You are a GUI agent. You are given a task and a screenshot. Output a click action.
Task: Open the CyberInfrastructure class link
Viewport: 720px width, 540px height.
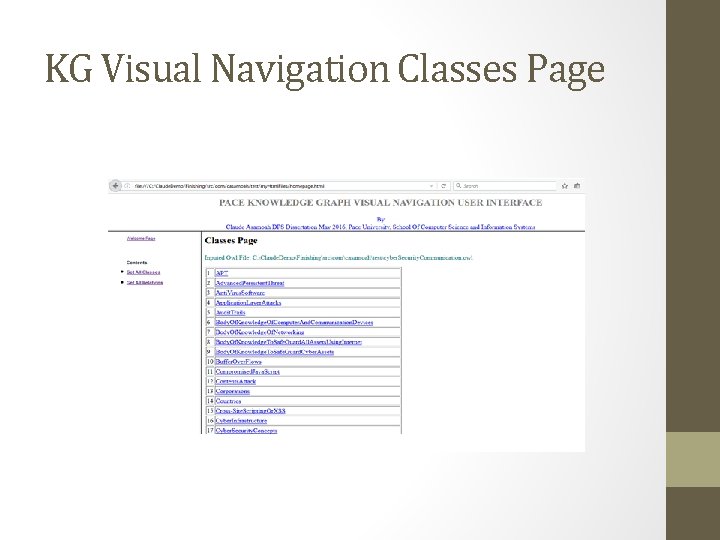(241, 421)
